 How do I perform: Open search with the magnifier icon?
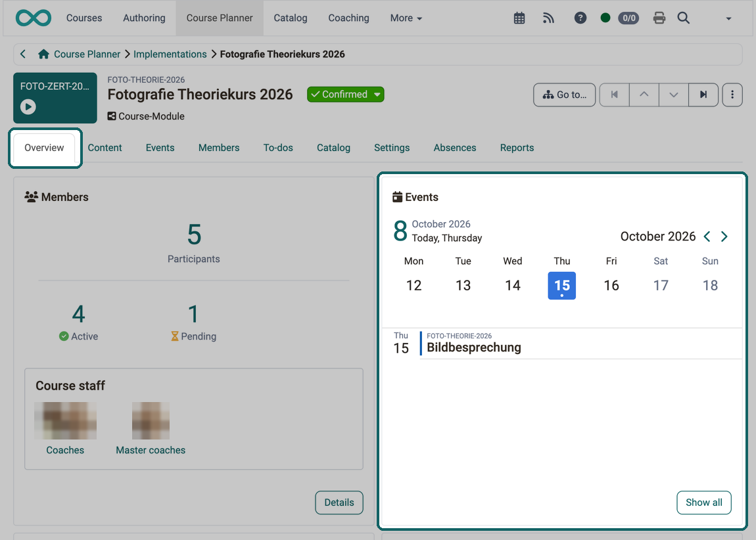coord(683,18)
